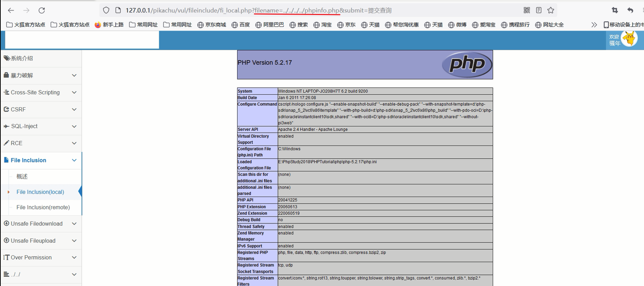Click the undo arrow icon in toolbar
Viewport: 644px width, 286px height.
[630, 10]
